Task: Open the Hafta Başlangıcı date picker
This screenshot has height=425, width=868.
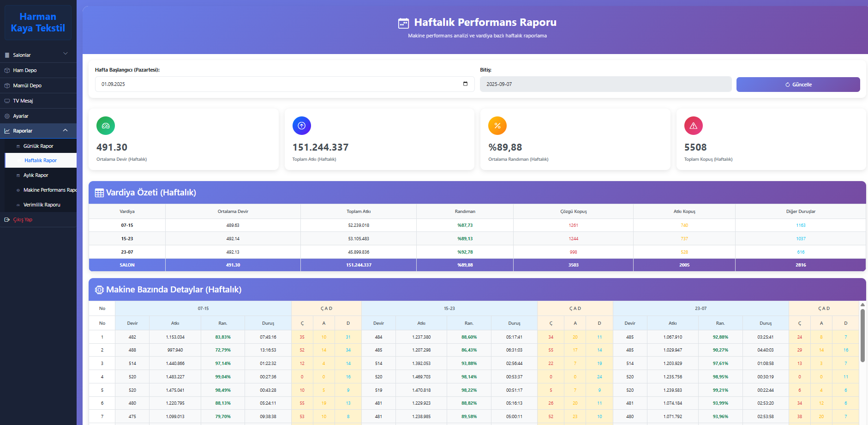Action: click(465, 84)
